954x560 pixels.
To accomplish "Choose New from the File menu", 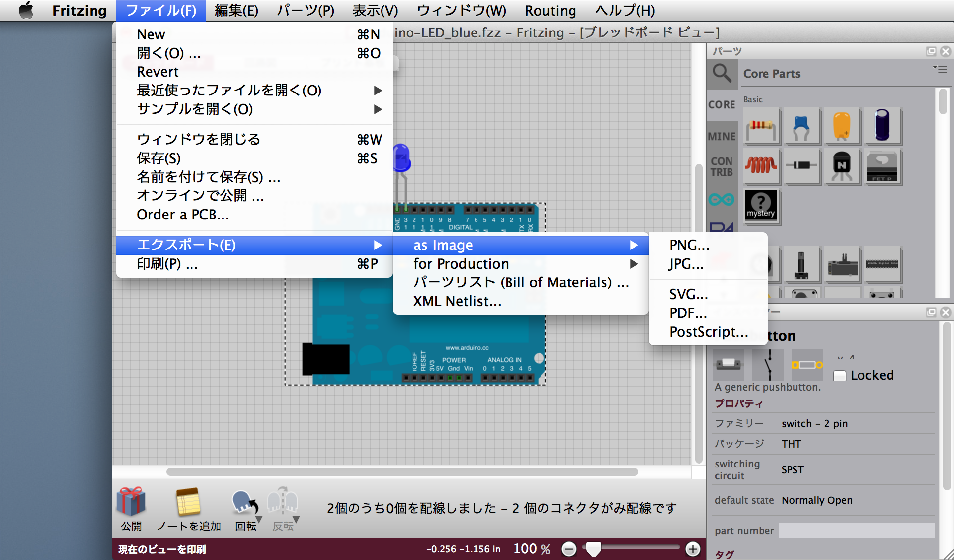I will pos(254,34).
